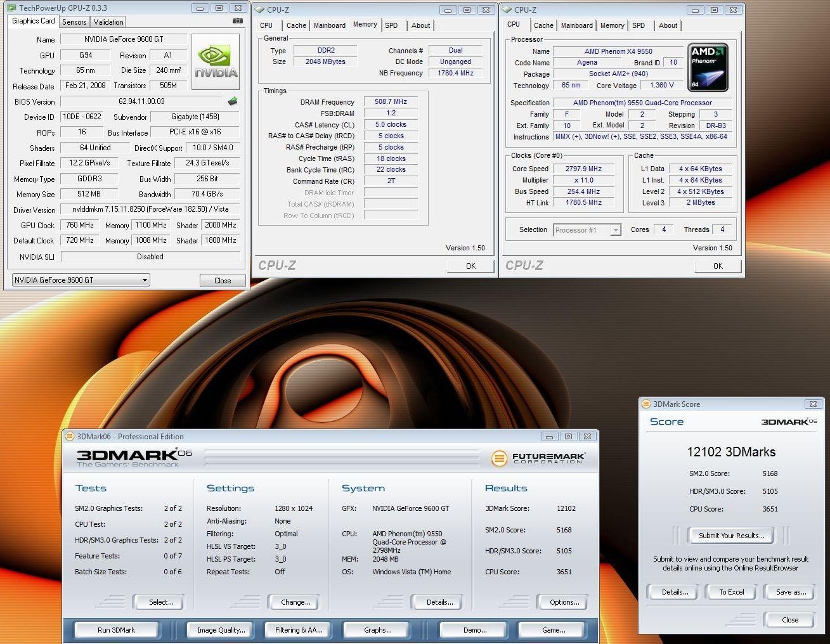Select the Graphics Card tab in GPU-Z
830x644 pixels.
click(34, 21)
